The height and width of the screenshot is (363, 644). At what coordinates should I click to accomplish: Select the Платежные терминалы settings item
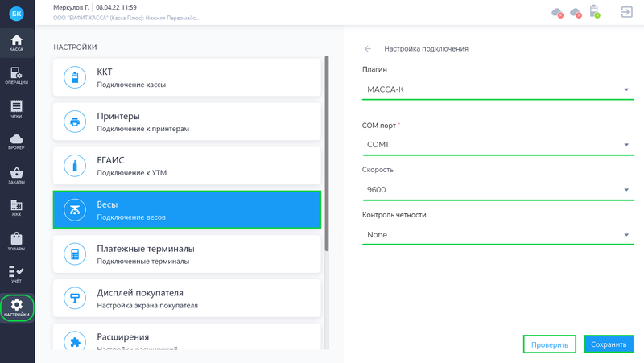(187, 254)
